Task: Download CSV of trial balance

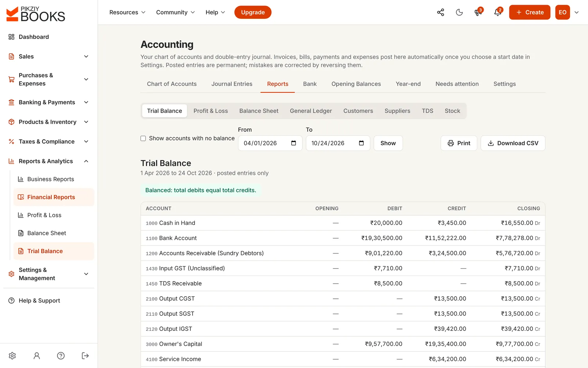Action: (513, 143)
